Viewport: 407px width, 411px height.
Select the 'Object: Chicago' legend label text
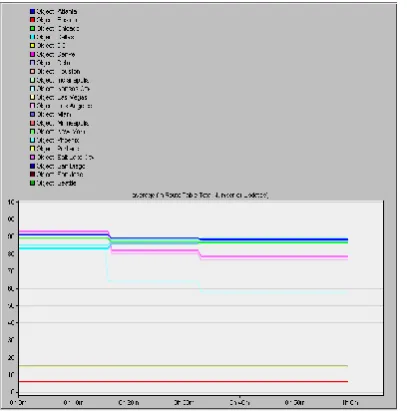(x=58, y=29)
